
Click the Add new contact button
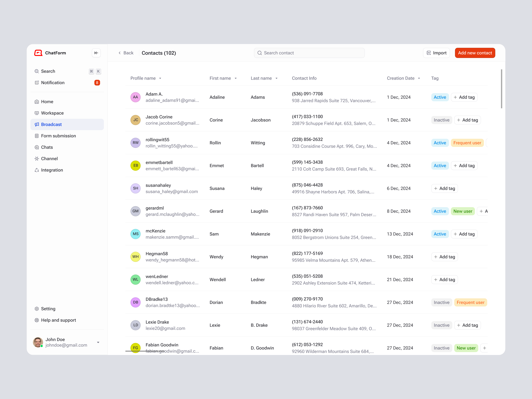point(475,53)
